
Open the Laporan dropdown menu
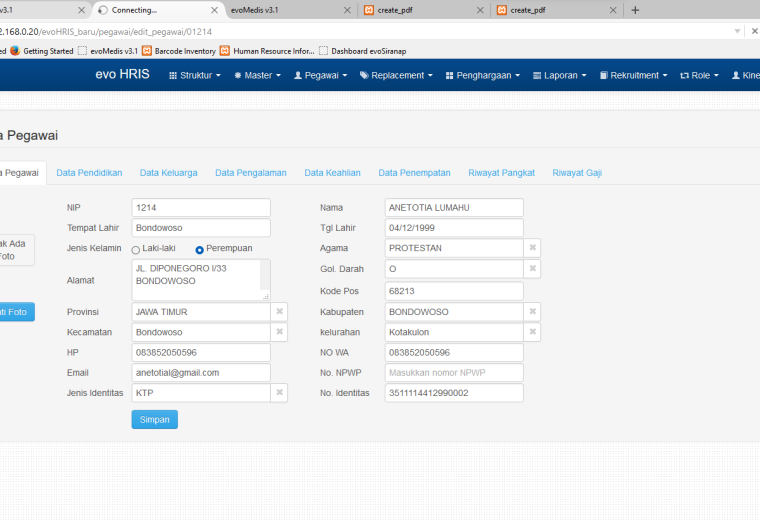coord(560,75)
